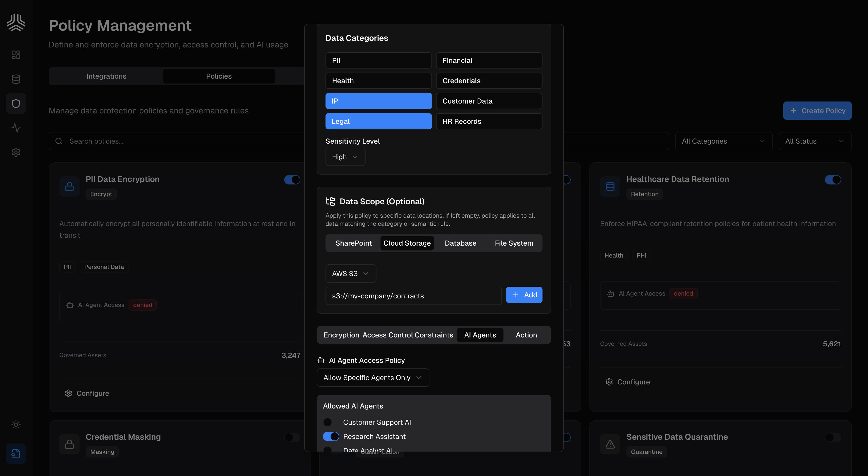Click the robot icon in PII AI Agent Access
Viewport: 868px width, 476px height.
tap(70, 305)
